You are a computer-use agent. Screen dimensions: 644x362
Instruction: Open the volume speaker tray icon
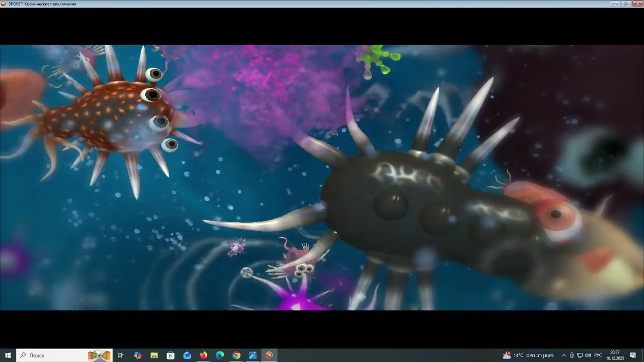coord(588,355)
